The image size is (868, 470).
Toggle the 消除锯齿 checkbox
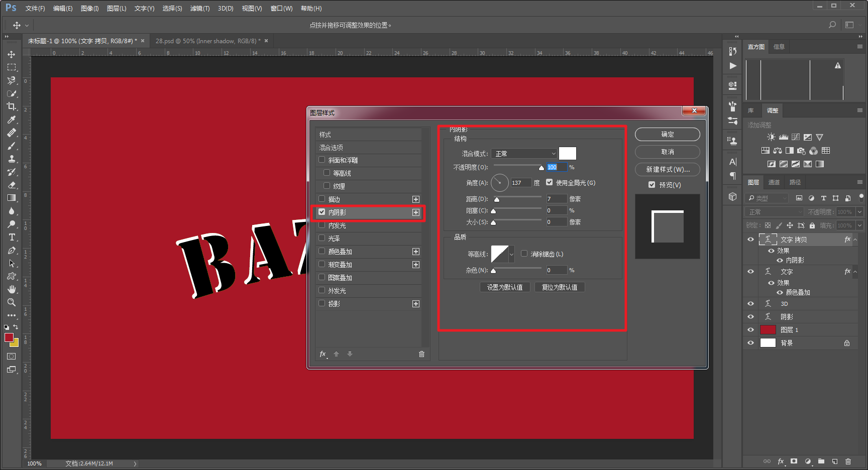pos(524,254)
